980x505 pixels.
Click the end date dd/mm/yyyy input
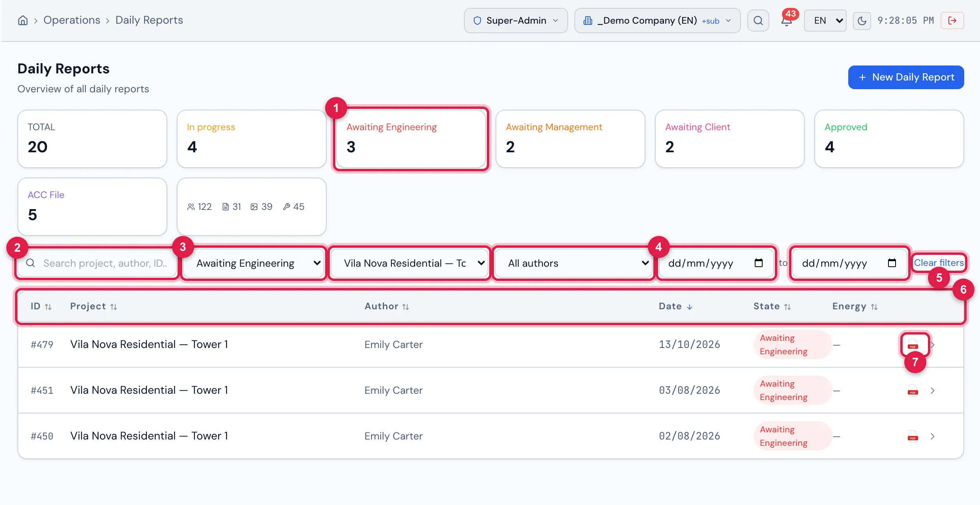click(x=849, y=263)
